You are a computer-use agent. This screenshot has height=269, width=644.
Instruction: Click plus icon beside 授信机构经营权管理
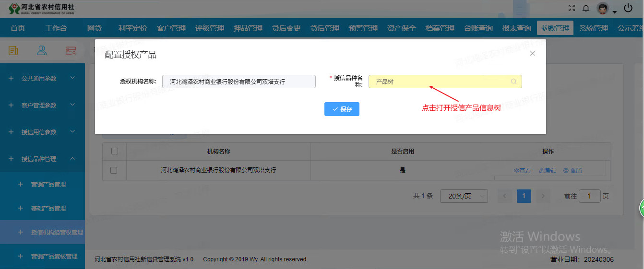click(20, 232)
